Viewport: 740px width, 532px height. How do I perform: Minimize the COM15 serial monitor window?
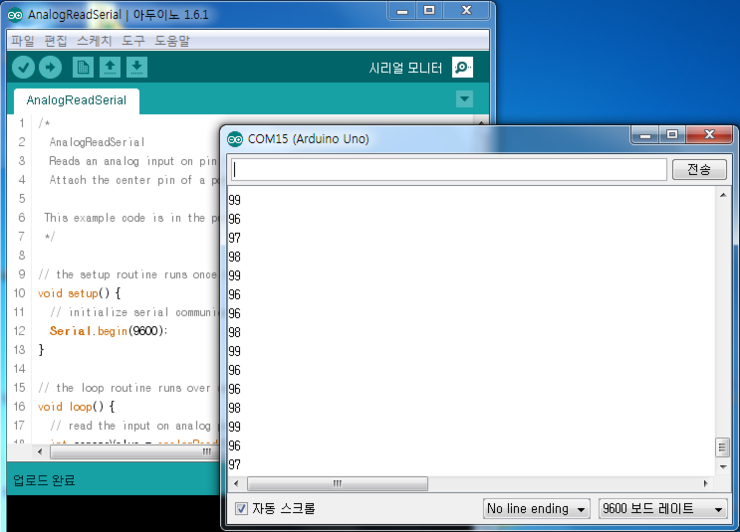(x=645, y=135)
